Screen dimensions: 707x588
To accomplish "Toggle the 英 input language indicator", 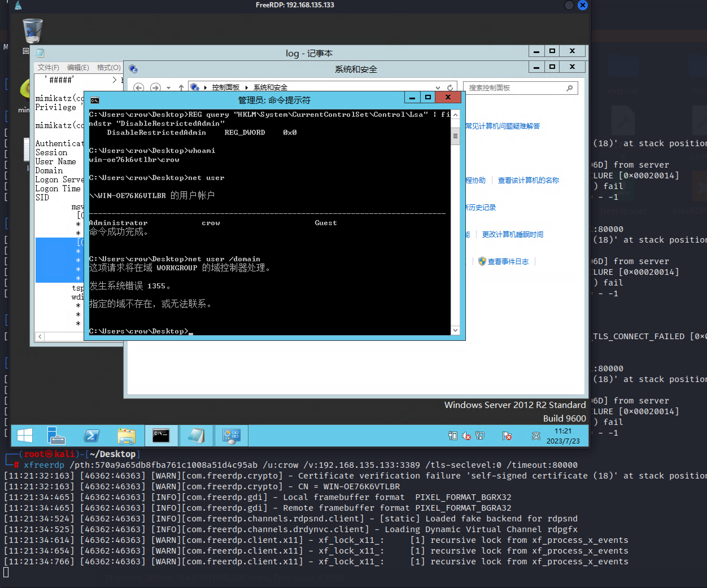I will point(536,436).
